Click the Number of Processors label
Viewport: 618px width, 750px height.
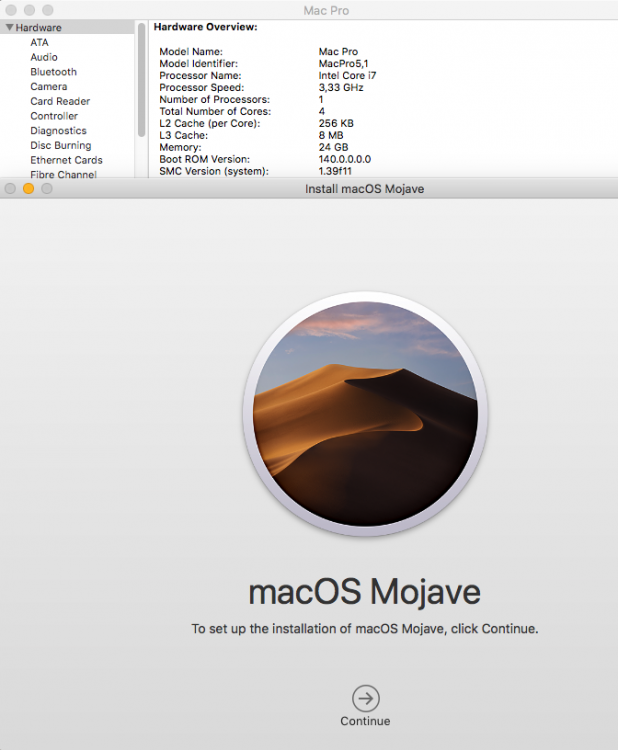[214, 99]
